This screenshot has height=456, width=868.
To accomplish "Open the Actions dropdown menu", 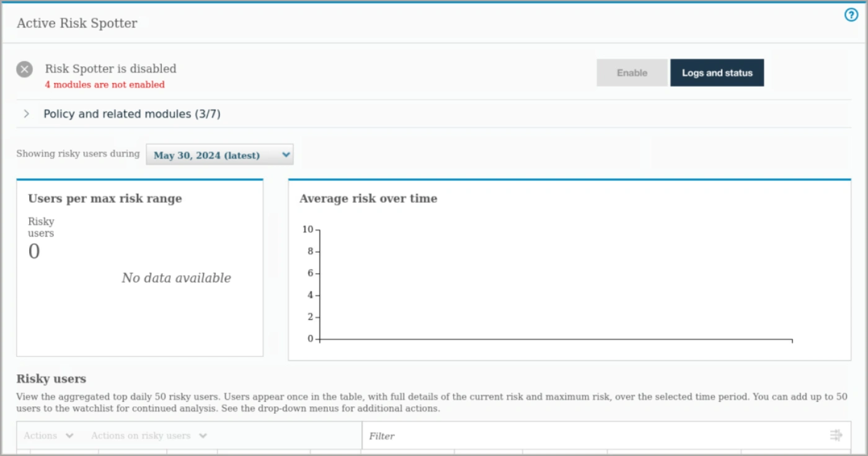I will point(49,436).
